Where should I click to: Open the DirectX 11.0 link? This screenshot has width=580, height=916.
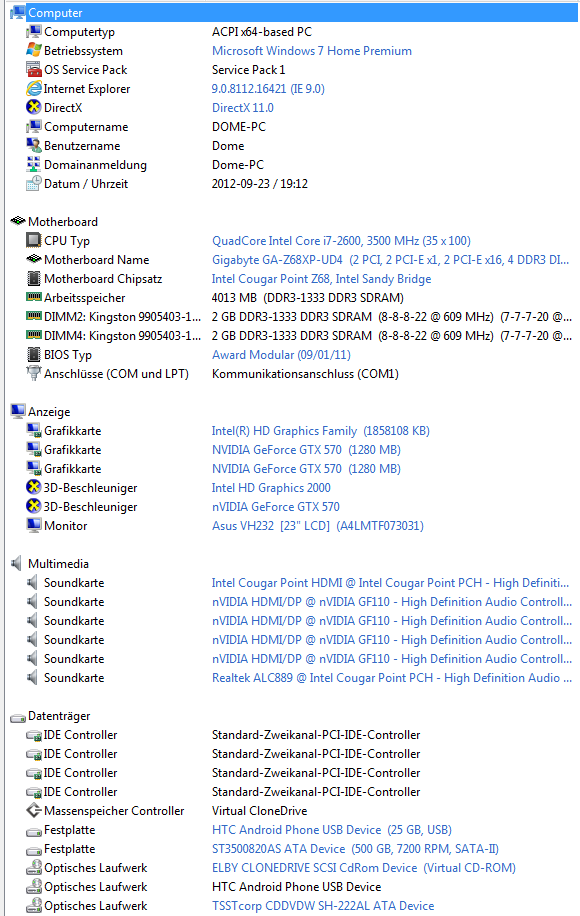(243, 107)
